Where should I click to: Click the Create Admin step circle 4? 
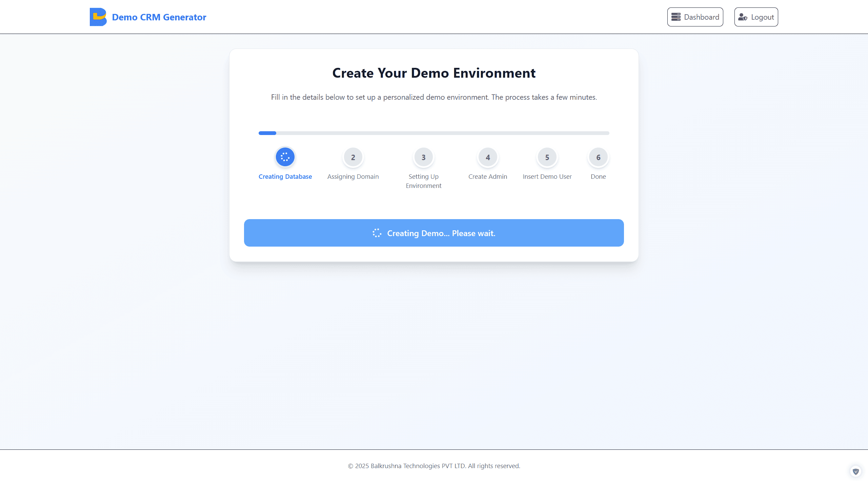coord(488,157)
